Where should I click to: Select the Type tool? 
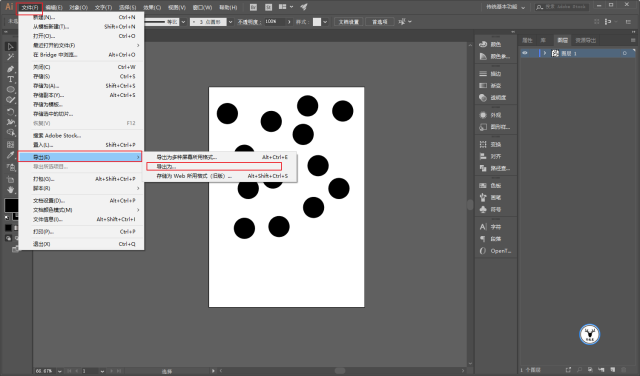[x=10, y=79]
